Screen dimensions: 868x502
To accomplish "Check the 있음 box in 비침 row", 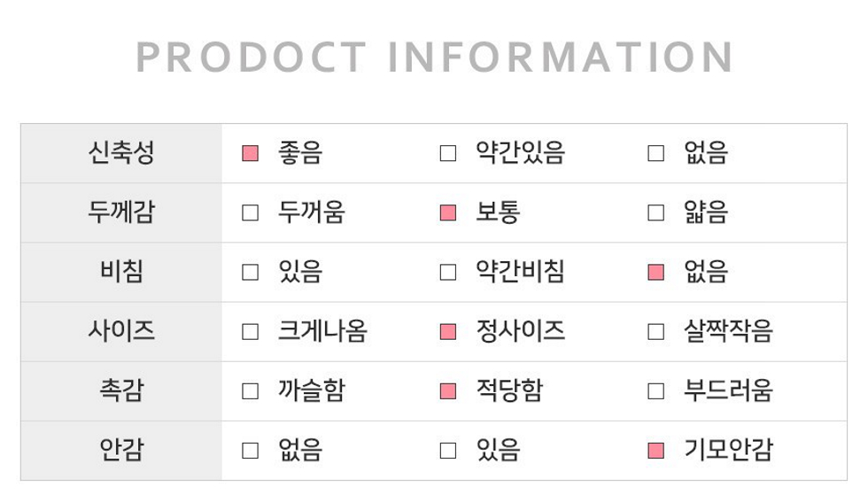I will pyautogui.click(x=250, y=273).
